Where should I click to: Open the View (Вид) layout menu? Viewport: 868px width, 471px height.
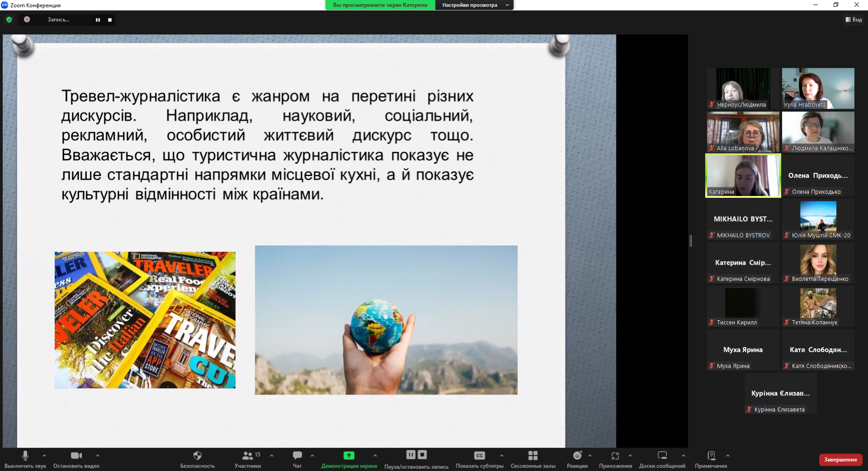tap(854, 19)
